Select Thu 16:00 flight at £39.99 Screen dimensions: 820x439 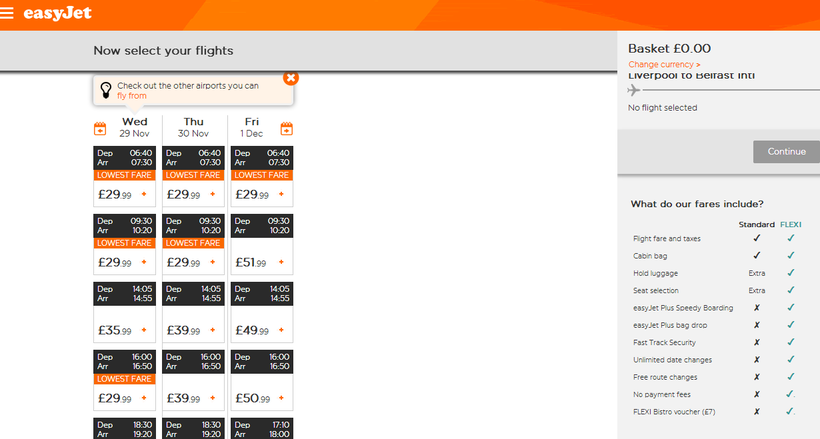tap(193, 380)
